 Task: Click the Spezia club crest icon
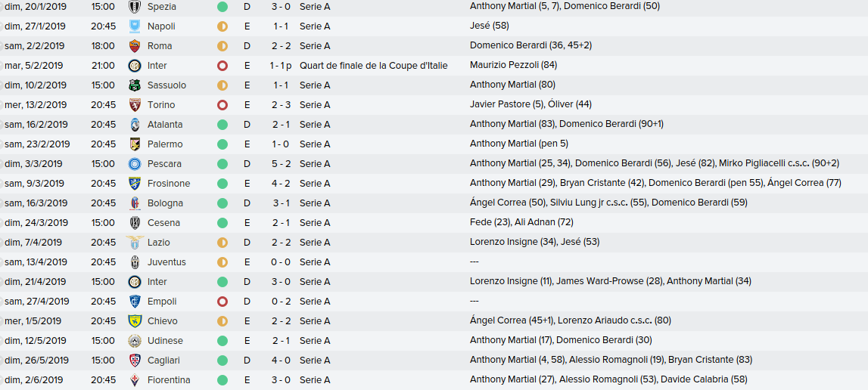[134, 7]
